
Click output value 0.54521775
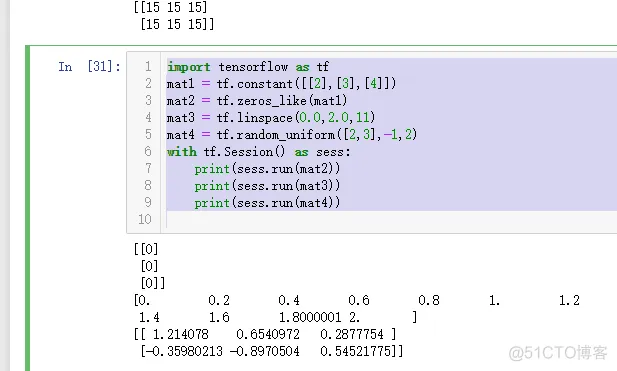[x=357, y=351]
